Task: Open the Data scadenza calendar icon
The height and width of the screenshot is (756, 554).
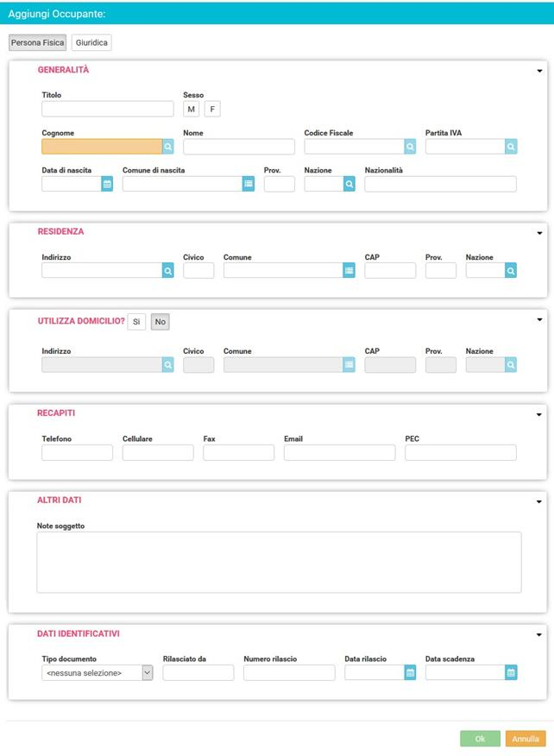Action: (x=511, y=672)
